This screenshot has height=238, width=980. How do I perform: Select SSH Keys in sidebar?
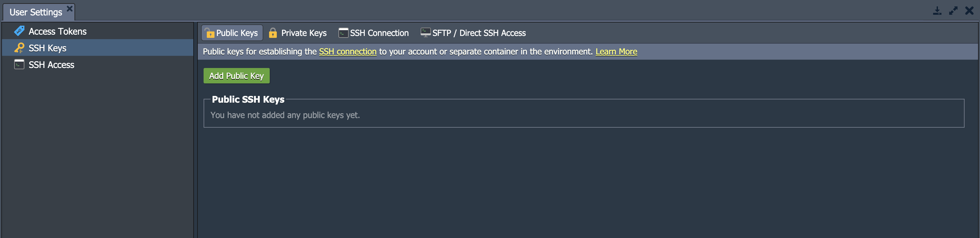pos(98,48)
